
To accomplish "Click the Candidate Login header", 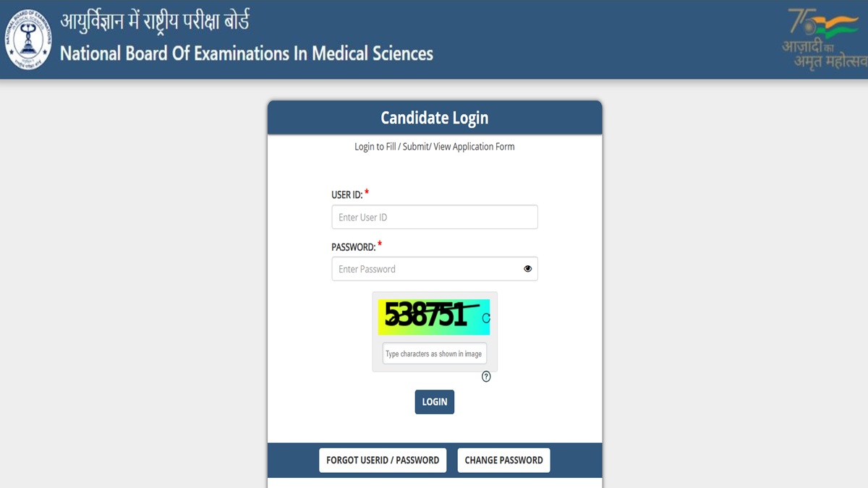I will pyautogui.click(x=435, y=118).
